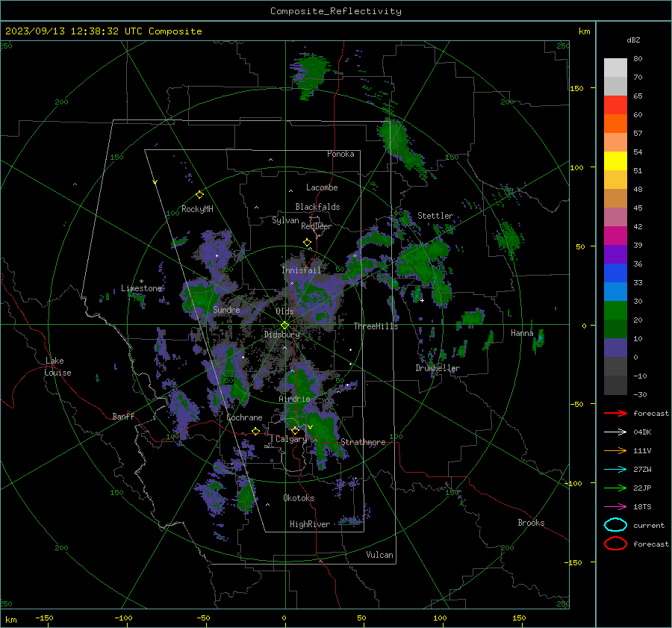Screen dimensions: 672x628
Task: Click the Lake Louise label
Action: [57, 367]
